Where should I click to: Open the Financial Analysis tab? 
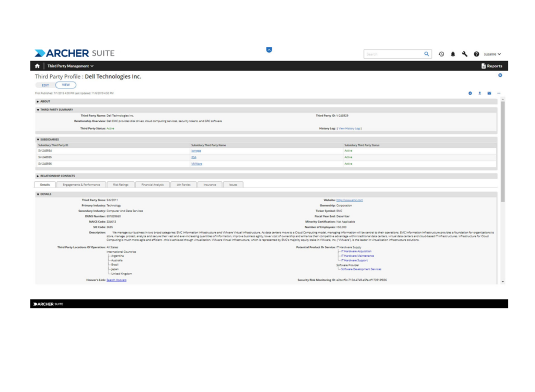click(x=152, y=185)
